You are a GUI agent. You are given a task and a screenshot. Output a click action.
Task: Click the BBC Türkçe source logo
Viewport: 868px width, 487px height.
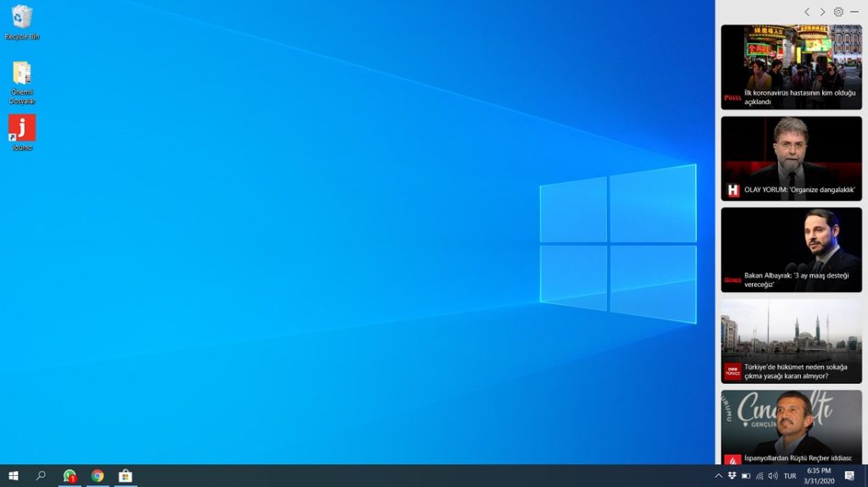(x=733, y=372)
